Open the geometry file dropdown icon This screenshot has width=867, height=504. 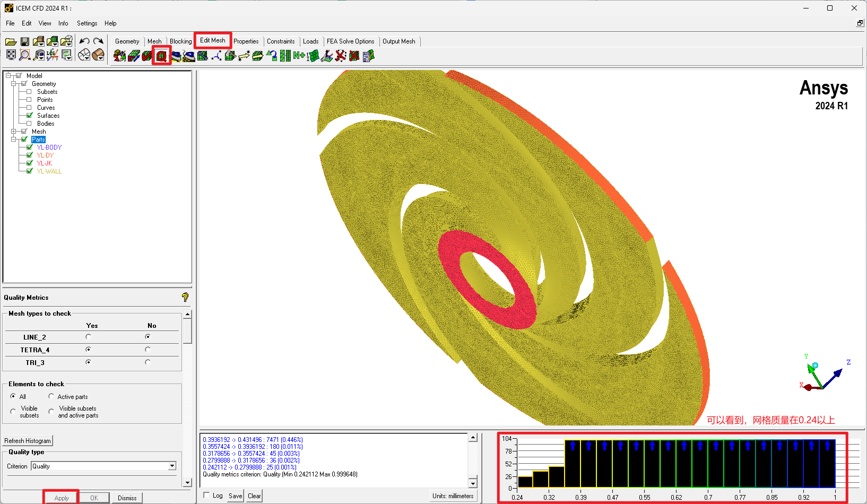[39, 41]
